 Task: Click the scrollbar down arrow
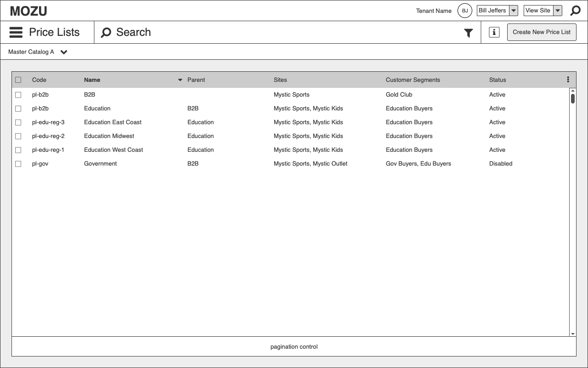[573, 334]
